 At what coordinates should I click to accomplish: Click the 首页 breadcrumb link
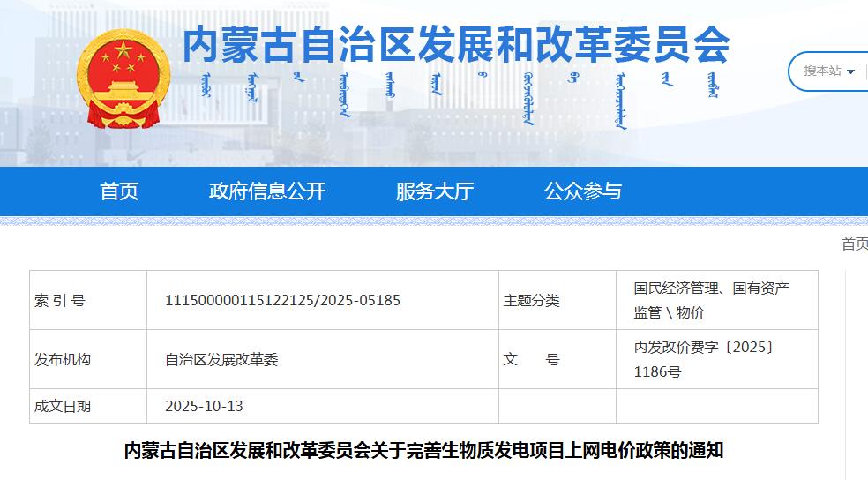(854, 244)
